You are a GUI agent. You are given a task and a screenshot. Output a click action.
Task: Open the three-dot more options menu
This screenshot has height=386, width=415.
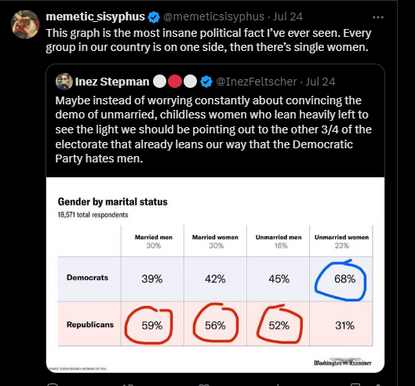tap(378, 17)
